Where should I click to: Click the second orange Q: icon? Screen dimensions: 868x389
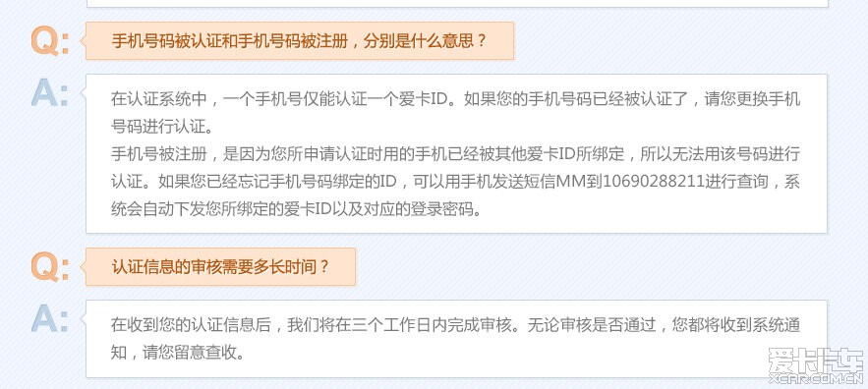click(x=50, y=267)
